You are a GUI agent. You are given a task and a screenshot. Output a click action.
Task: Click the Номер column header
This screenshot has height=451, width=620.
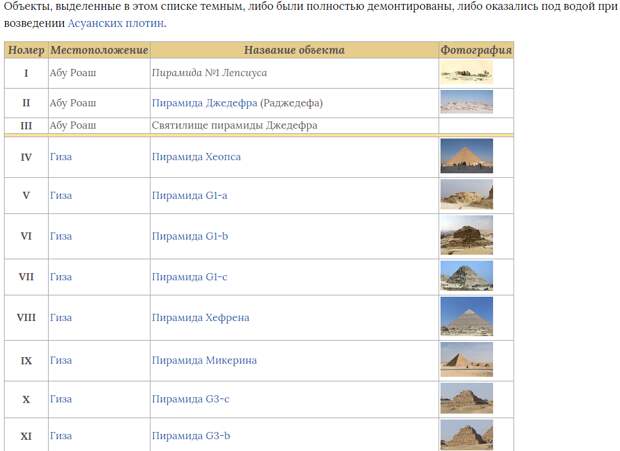point(26,50)
